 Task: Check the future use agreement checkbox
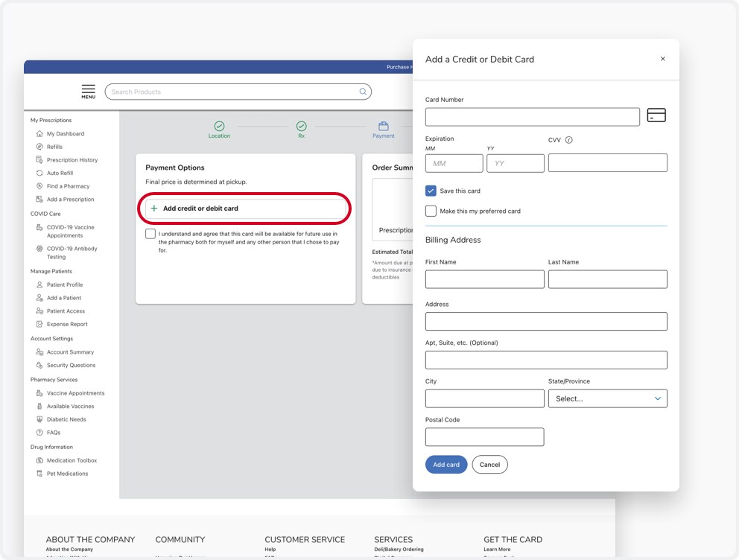pos(150,234)
